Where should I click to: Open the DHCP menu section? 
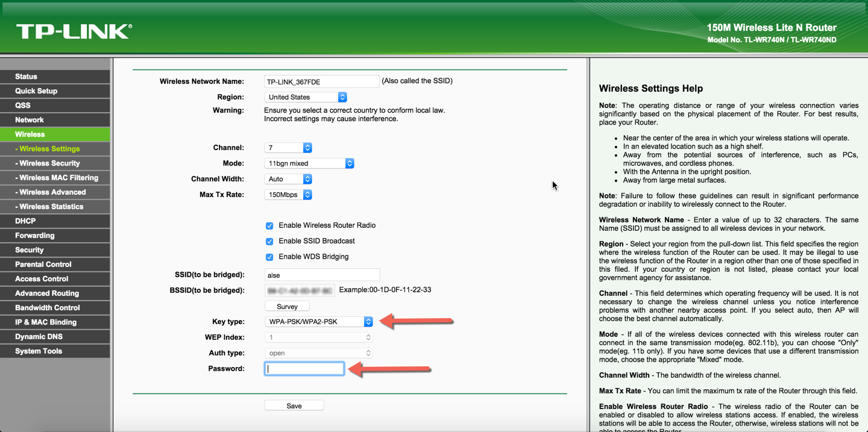pyautogui.click(x=55, y=221)
